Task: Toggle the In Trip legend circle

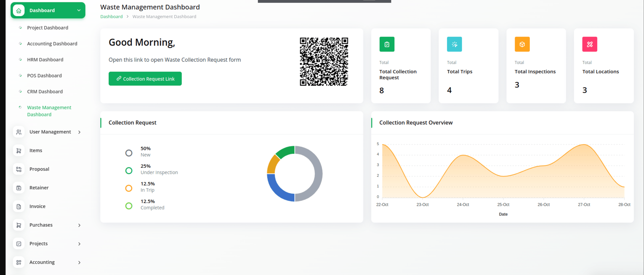Action: (129, 188)
